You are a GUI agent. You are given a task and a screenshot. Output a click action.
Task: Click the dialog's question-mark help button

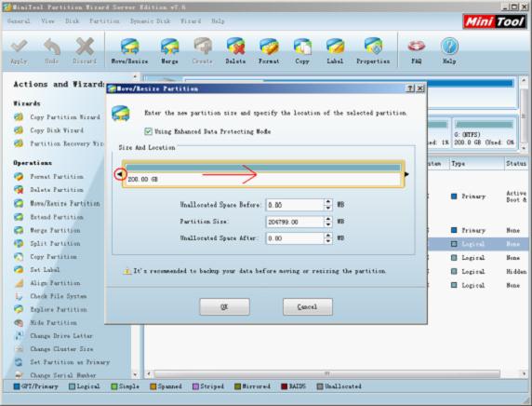(410, 88)
